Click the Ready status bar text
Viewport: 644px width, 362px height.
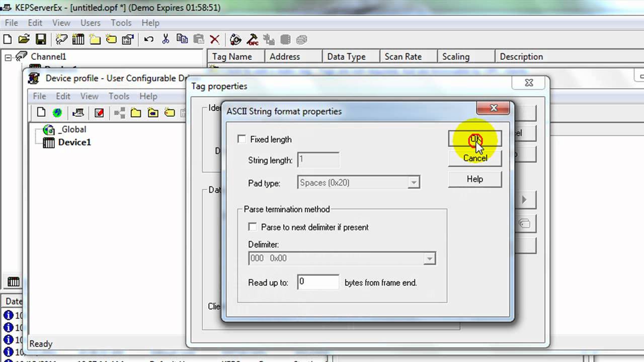coord(41,344)
